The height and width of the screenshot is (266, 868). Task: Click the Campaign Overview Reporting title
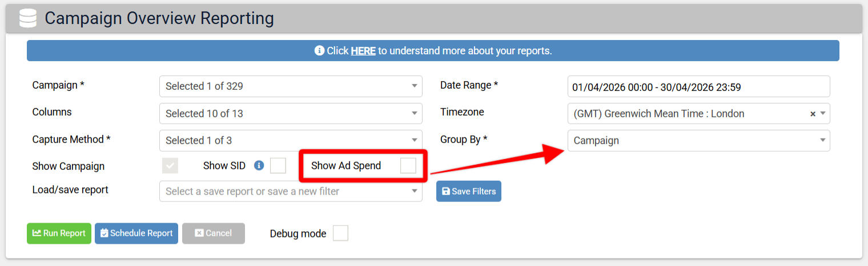pos(159,18)
